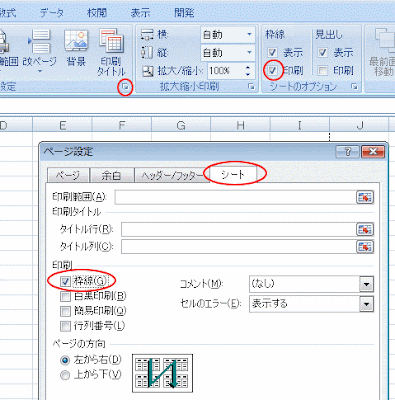Enable 白黒印刷(B) checkbox
Viewport: 395px width, 400px height.
tap(65, 296)
